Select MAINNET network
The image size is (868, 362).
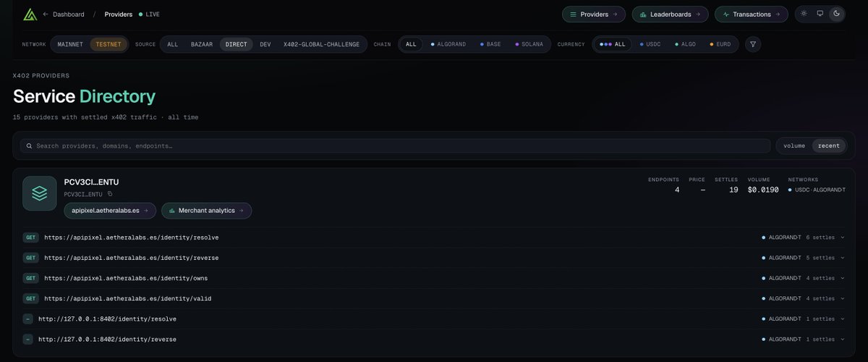[x=69, y=44]
